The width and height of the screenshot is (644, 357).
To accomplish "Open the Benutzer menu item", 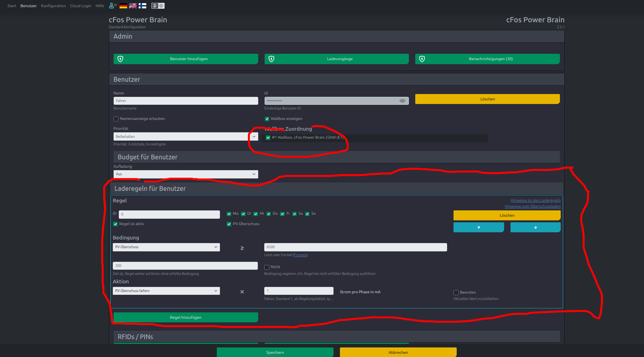I will [28, 6].
